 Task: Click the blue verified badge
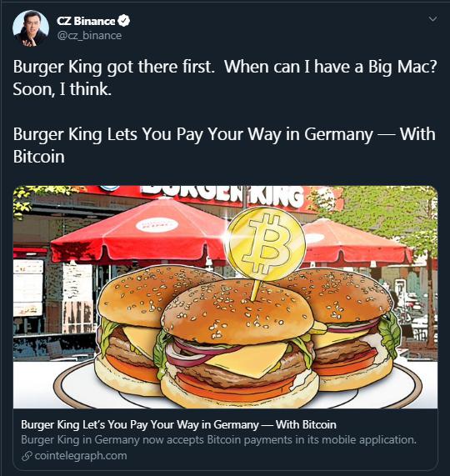tap(124, 21)
